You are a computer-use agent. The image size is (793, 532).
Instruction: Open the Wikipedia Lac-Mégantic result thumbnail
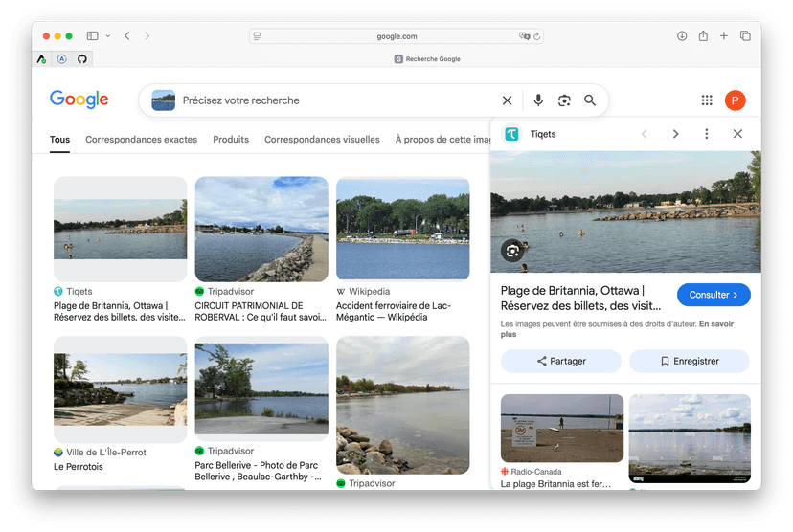[402, 229]
